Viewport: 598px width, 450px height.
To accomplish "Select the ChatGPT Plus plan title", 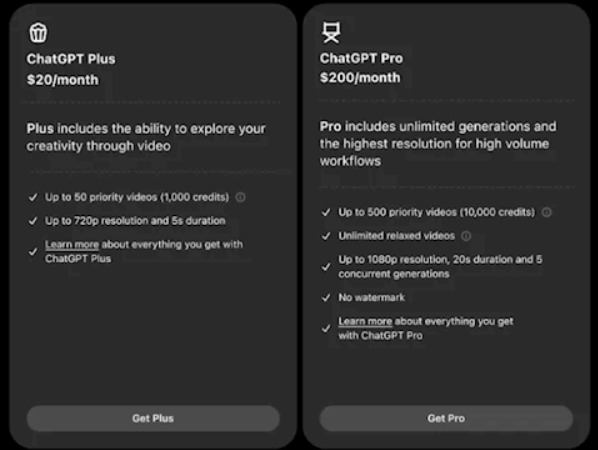I will point(71,59).
